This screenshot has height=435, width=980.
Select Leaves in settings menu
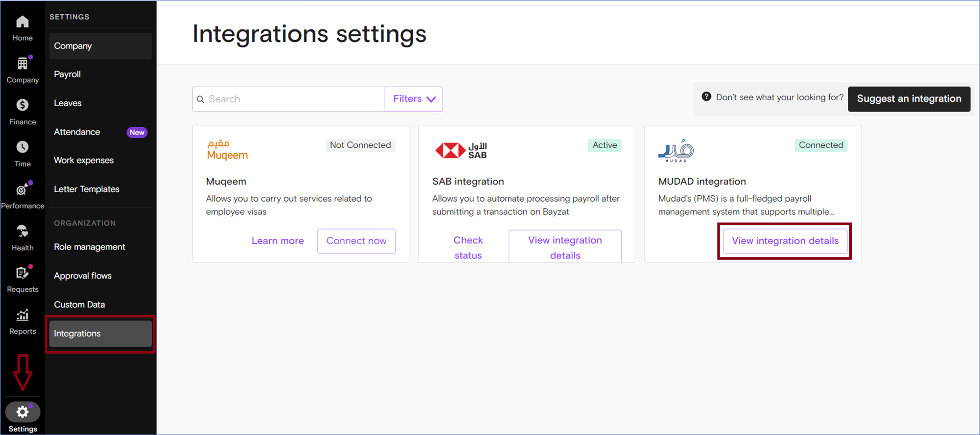tap(100, 103)
